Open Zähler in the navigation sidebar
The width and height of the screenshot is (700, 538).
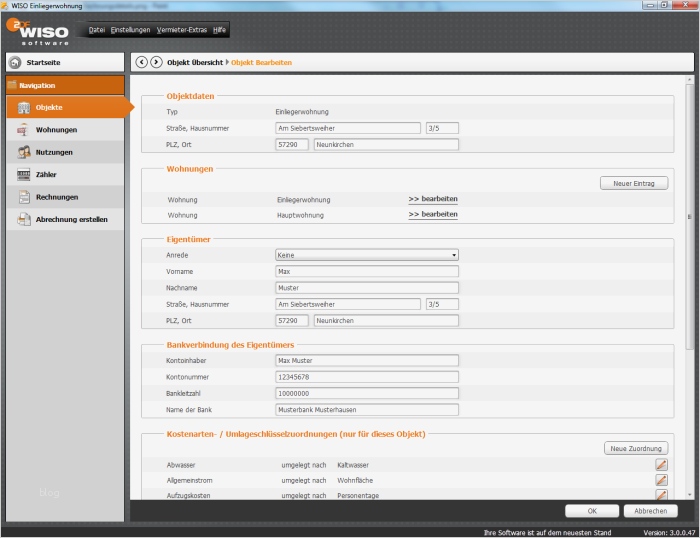46,175
